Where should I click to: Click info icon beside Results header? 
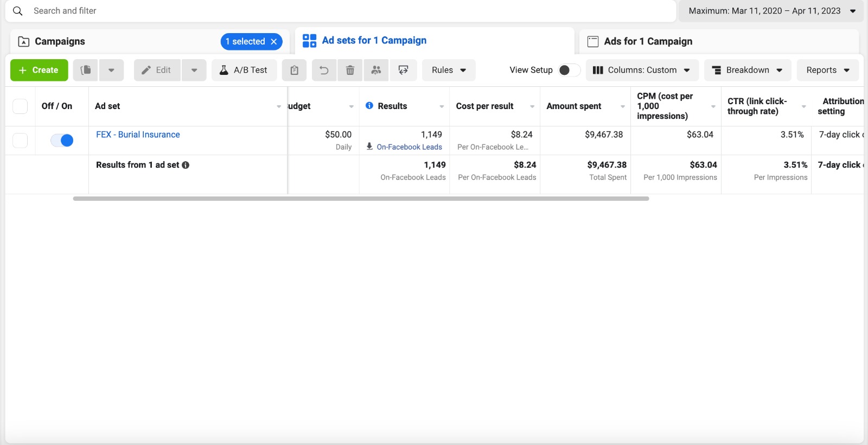click(x=369, y=106)
